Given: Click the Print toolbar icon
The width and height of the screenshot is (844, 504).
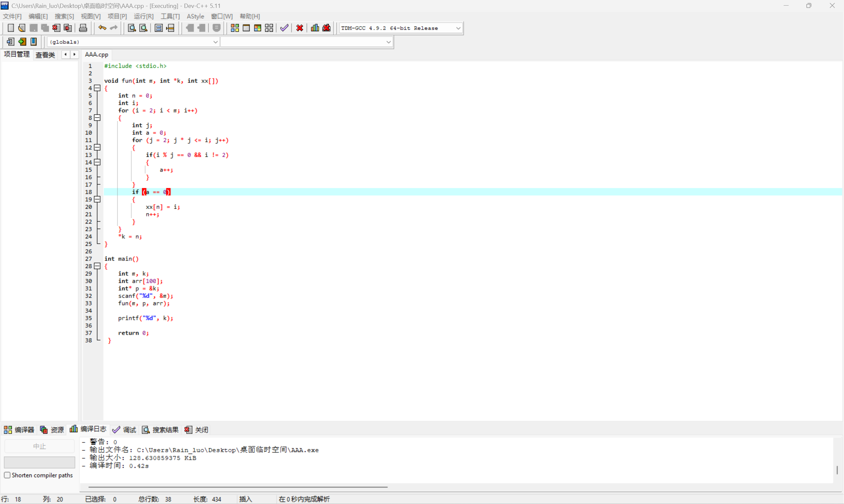Looking at the screenshot, I should pos(83,28).
